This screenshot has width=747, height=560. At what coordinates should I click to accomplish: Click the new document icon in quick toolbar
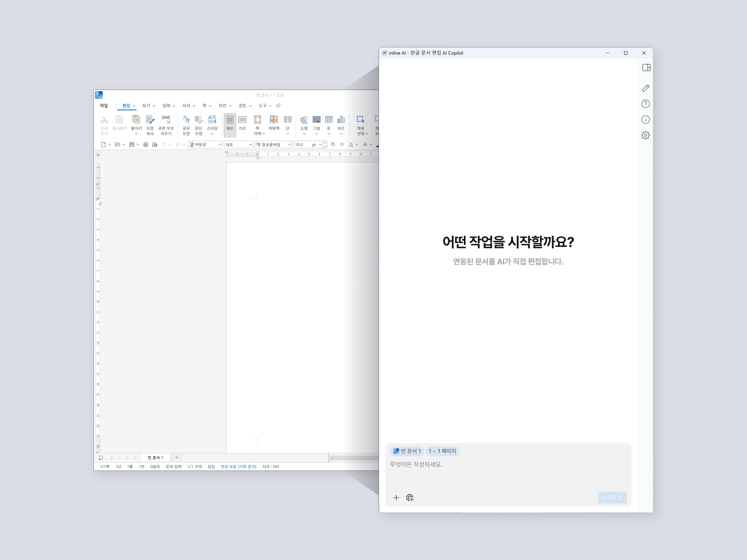(103, 144)
